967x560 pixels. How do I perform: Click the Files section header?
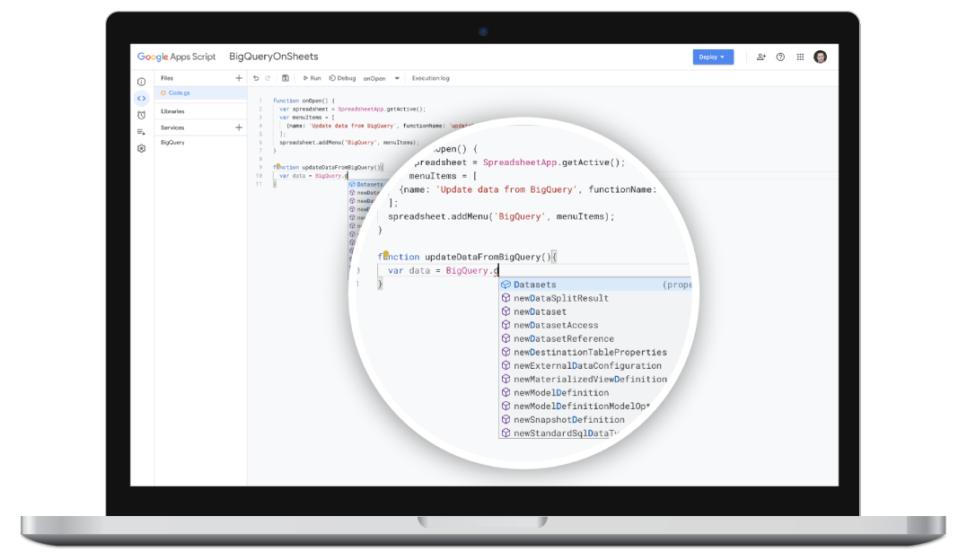tap(167, 78)
